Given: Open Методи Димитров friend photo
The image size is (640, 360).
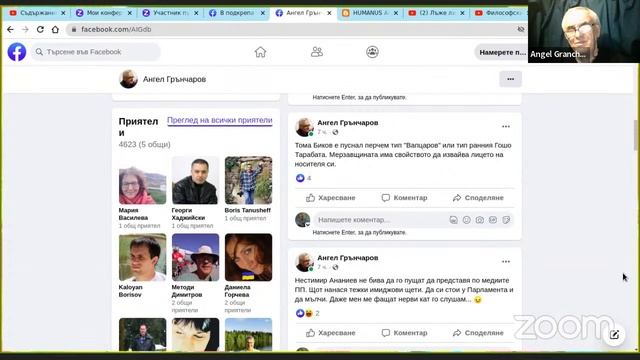Looking at the screenshot, I should click(x=195, y=257).
